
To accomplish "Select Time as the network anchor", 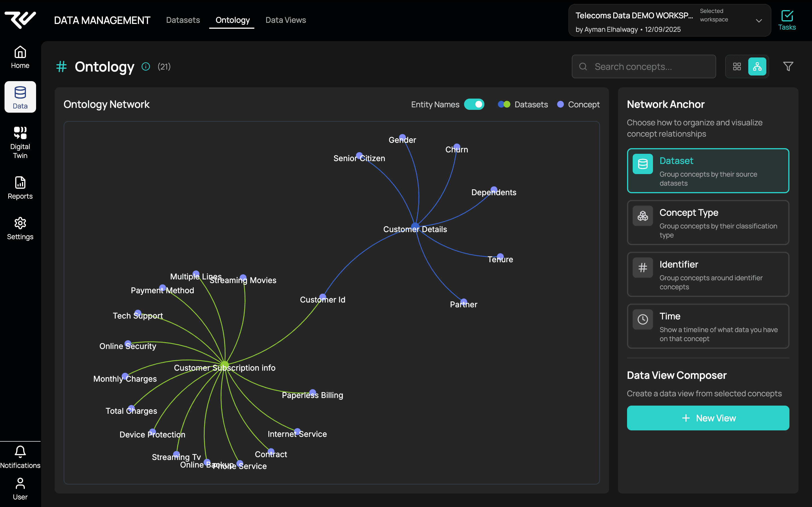I will (x=707, y=326).
